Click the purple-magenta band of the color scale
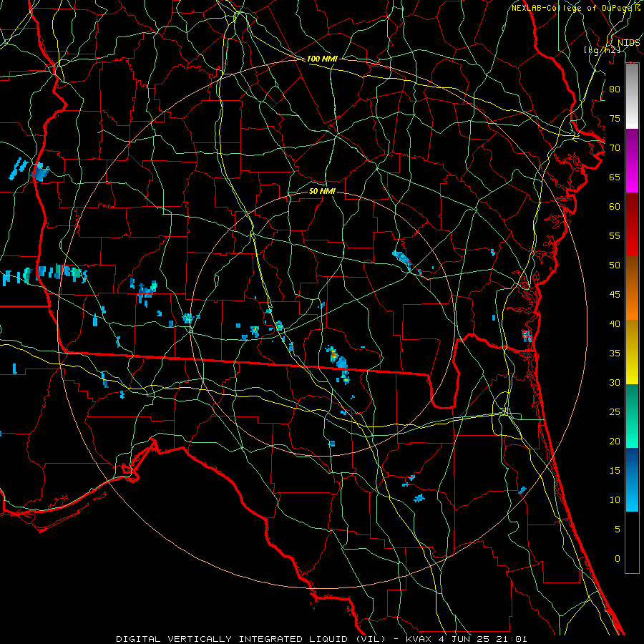Screen dimensions: 644x644 pos(632,161)
